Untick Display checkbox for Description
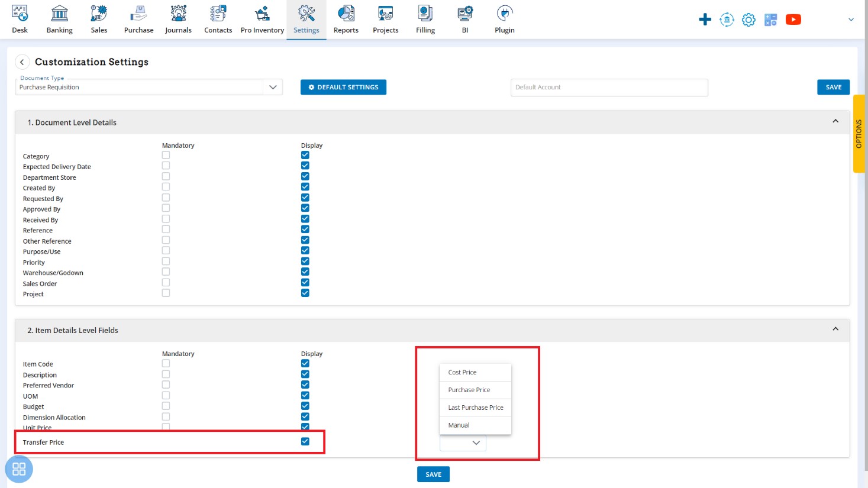The image size is (868, 488). 305,374
